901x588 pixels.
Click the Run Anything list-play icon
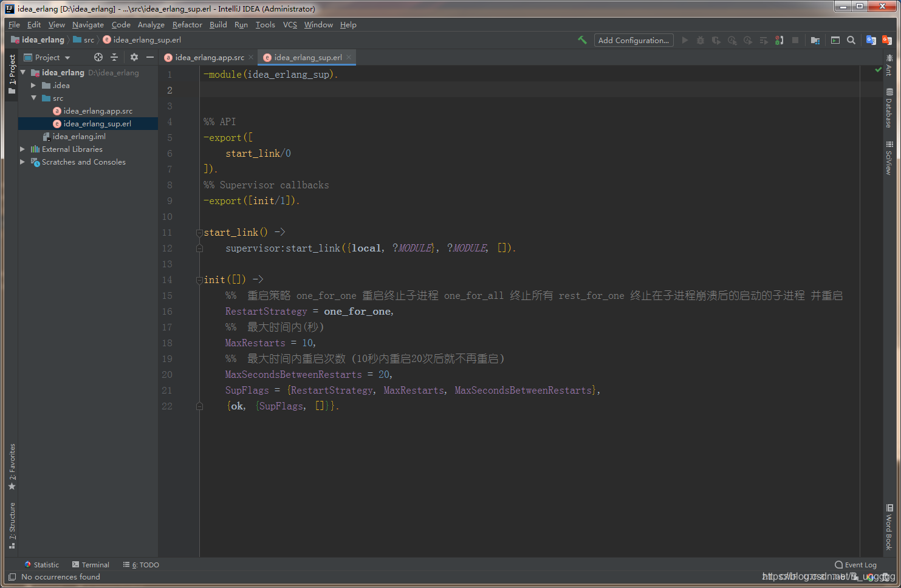[764, 40]
